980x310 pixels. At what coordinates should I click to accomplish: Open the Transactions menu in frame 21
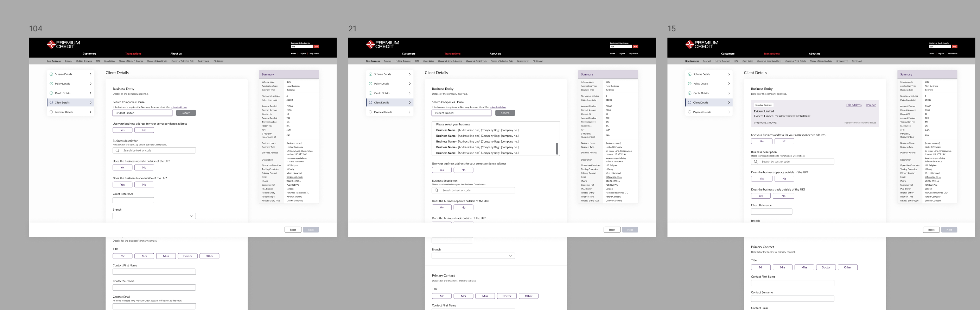pos(452,54)
